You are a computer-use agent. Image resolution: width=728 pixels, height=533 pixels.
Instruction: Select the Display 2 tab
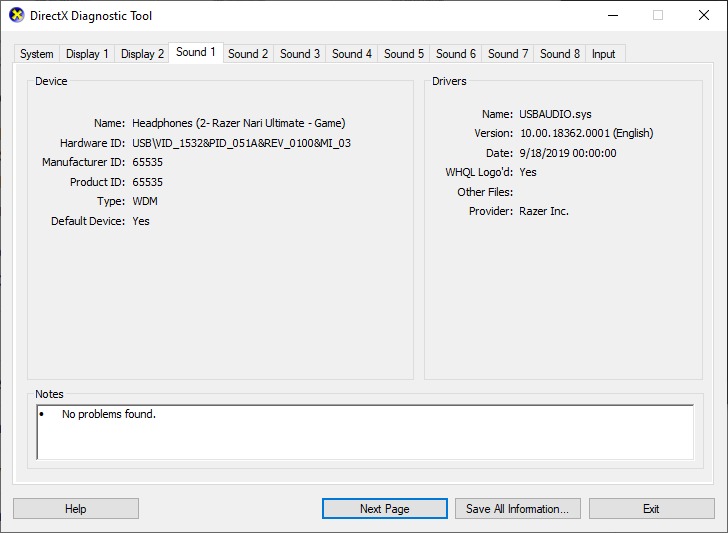142,54
